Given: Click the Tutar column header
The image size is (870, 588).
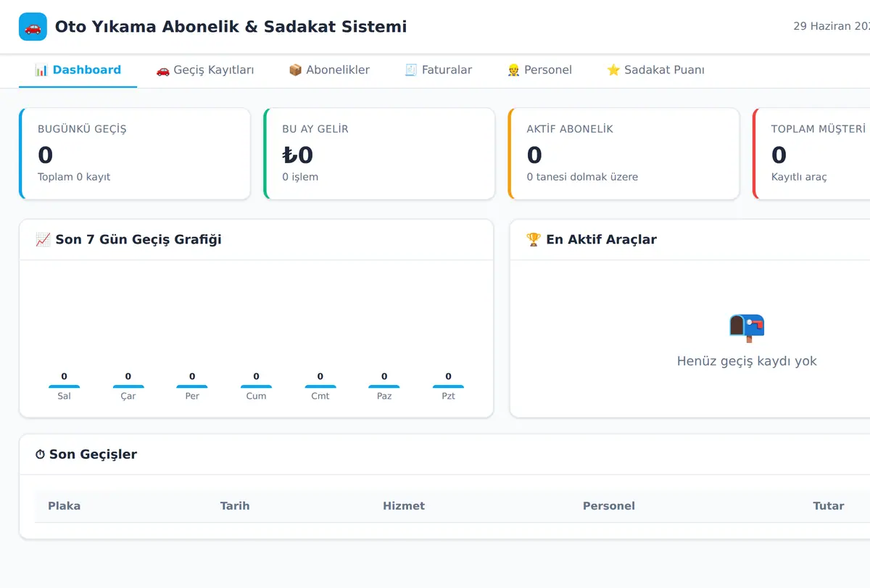Looking at the screenshot, I should 829,506.
